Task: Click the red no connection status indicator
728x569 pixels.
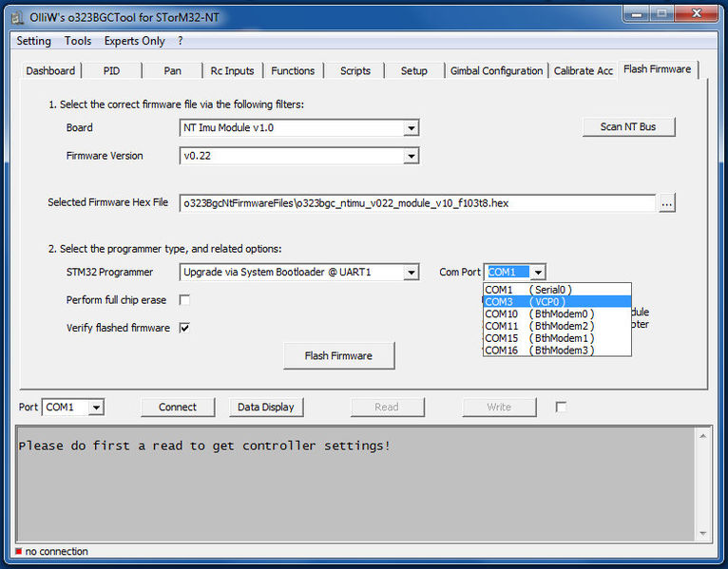Action: (18, 552)
